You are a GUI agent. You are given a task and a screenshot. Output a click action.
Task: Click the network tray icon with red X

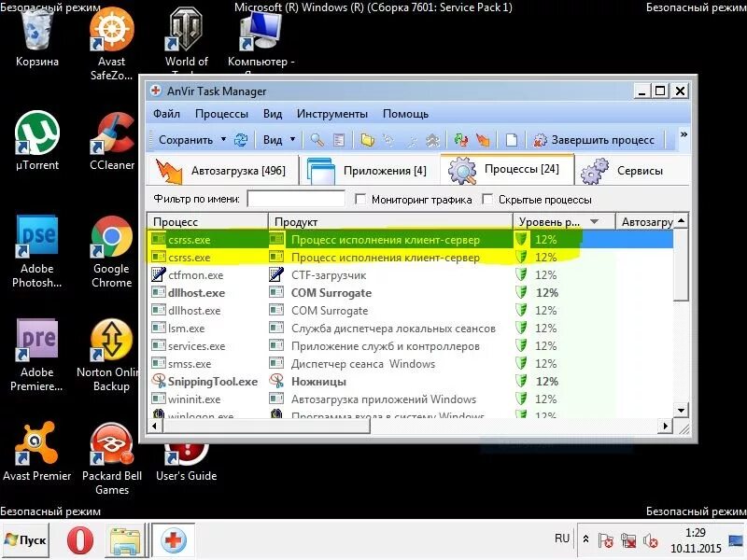(628, 540)
